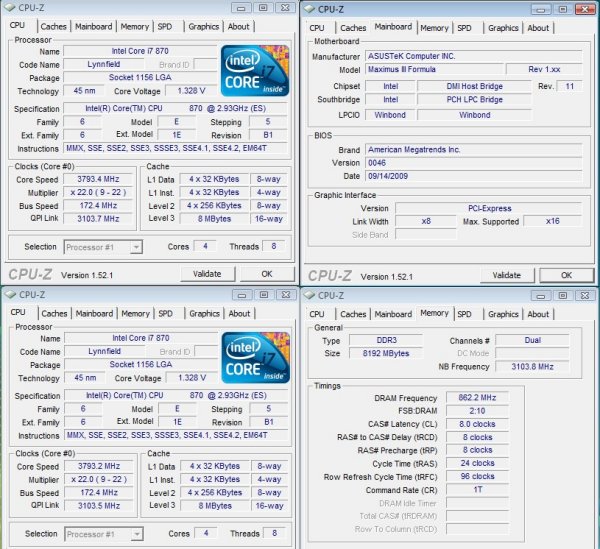The height and width of the screenshot is (549, 600).
Task: Click manufacturer ASUSTeK Computer INC. field
Action: pos(474,56)
